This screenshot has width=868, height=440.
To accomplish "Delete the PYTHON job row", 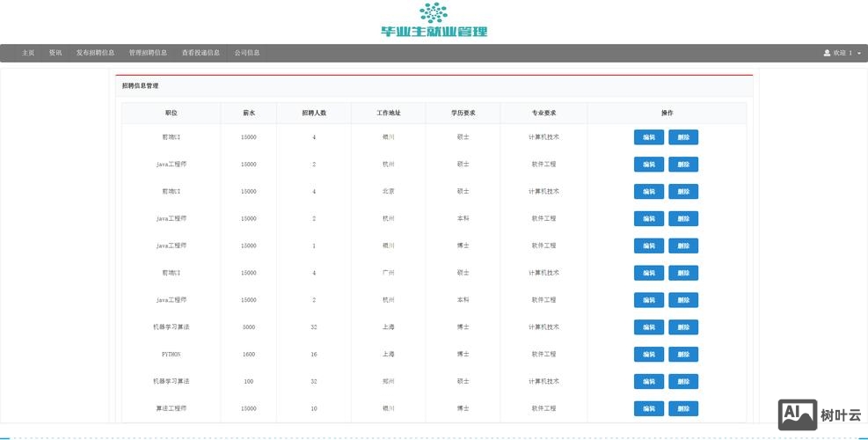I will click(x=683, y=355).
